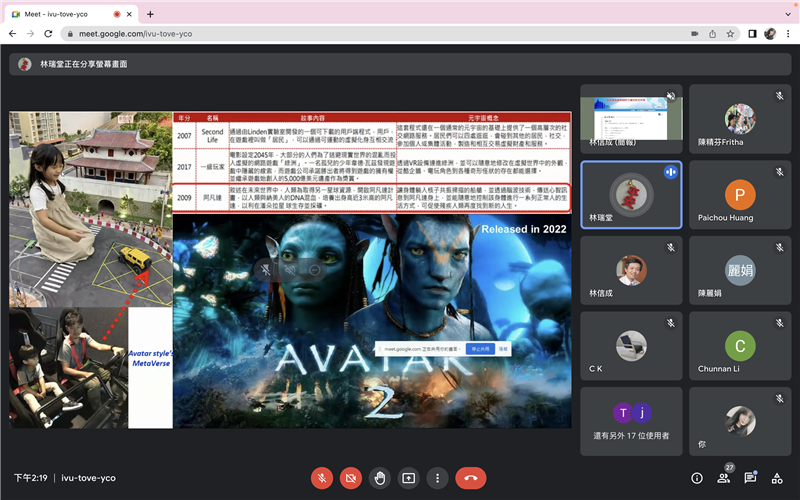Open the meeting details info icon
This screenshot has height=500, width=800.
[x=697, y=478]
